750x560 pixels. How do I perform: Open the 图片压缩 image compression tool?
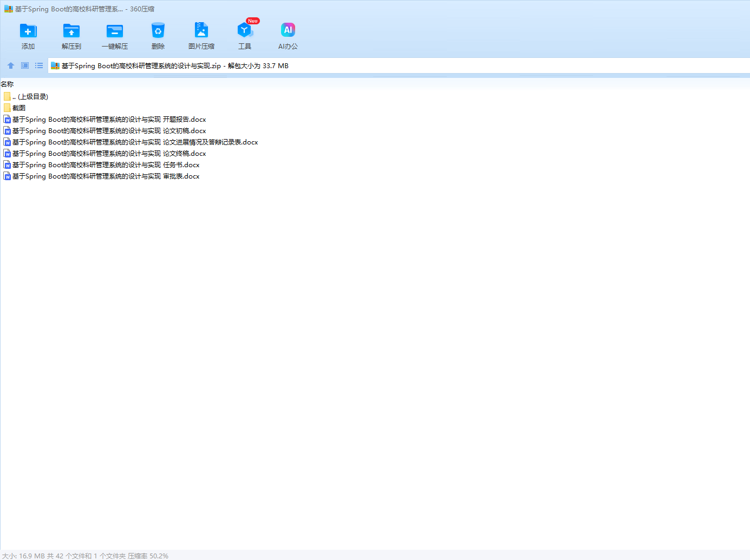201,31
